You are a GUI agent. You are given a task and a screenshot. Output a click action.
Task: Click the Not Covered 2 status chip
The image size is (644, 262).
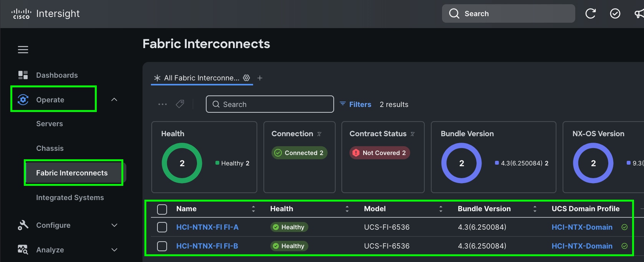click(380, 153)
